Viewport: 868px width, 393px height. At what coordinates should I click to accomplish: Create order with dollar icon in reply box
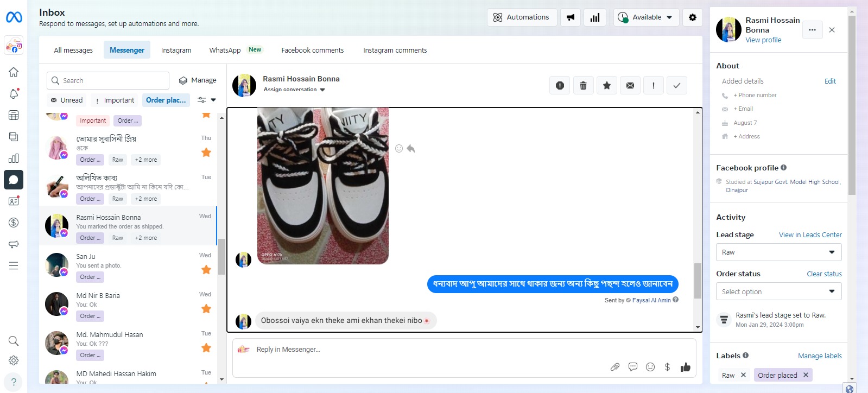coord(667,367)
